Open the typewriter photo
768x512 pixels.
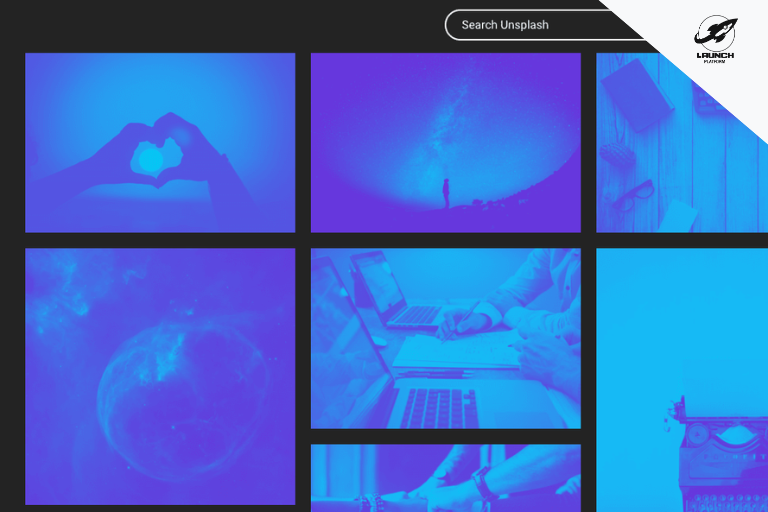tap(682, 380)
